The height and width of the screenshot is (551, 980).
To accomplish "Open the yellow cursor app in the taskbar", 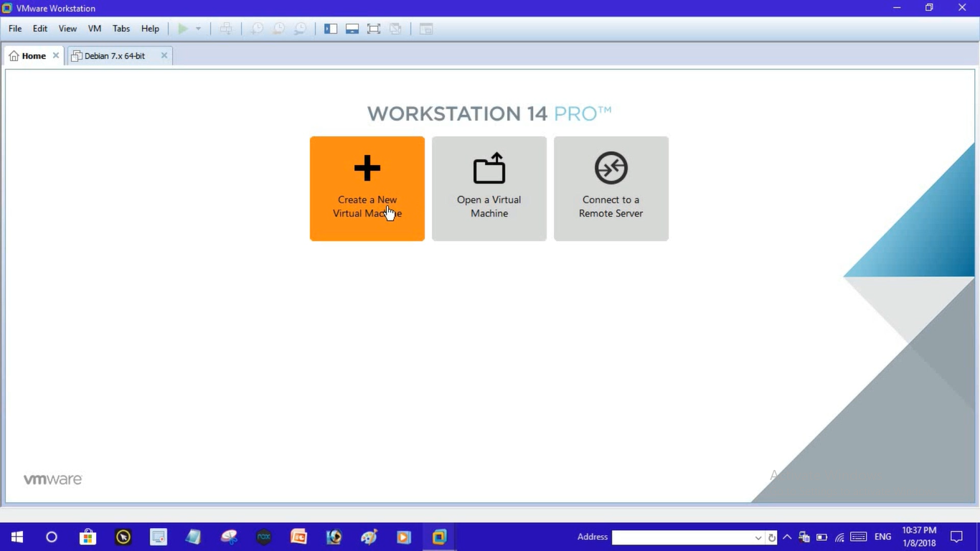I will [123, 537].
